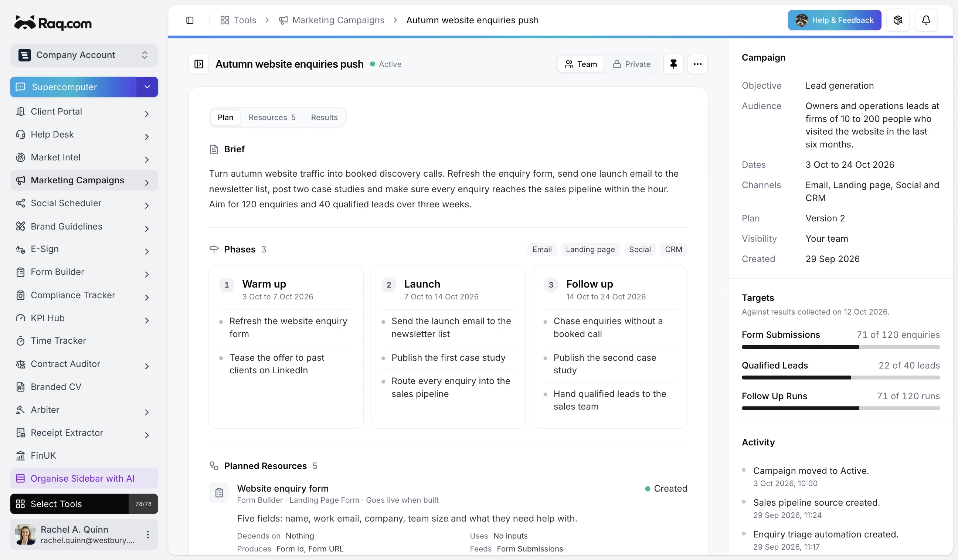958x560 pixels.
Task: Open FinUK tool in sidebar
Action: point(84,455)
